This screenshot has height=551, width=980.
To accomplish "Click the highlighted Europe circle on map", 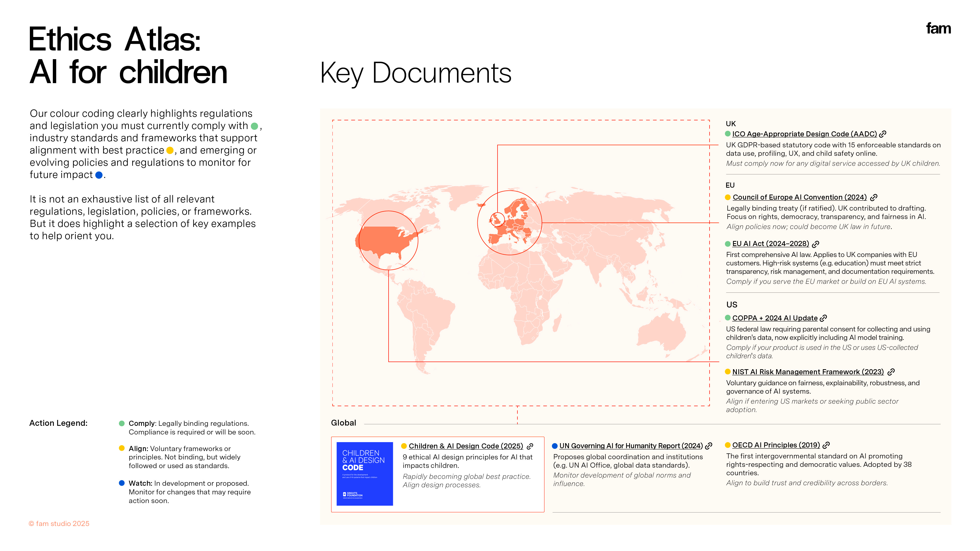I will click(510, 223).
